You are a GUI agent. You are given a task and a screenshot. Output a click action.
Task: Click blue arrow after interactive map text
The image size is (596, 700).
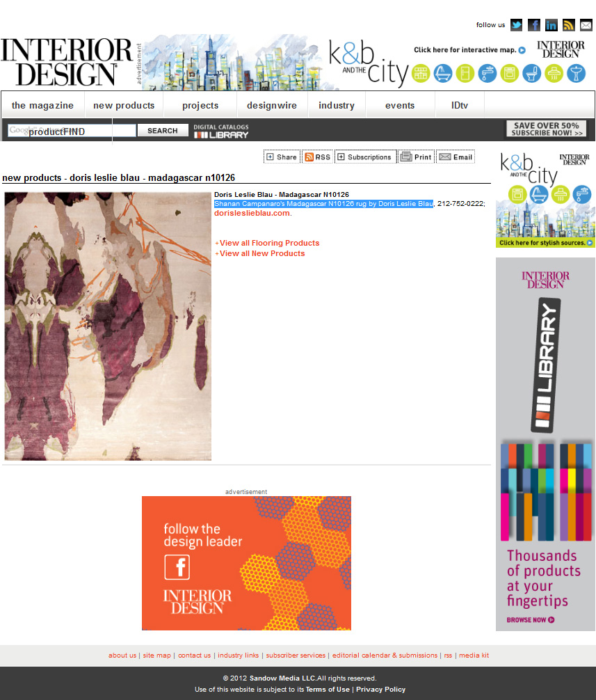522,50
